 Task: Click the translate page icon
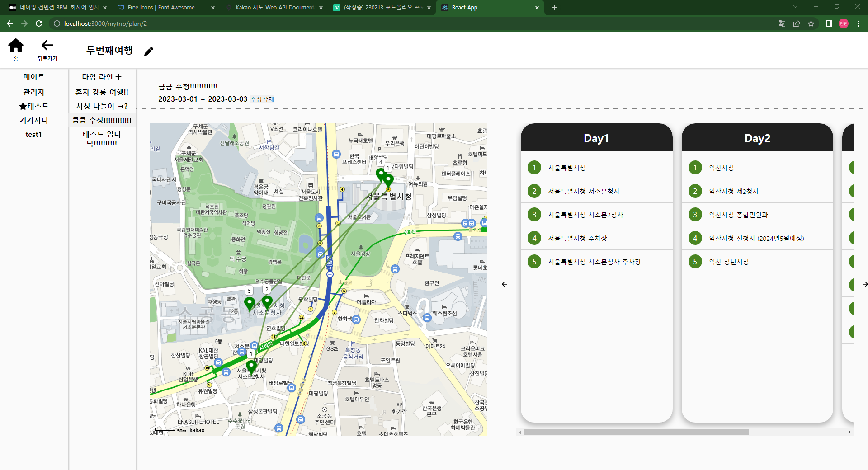coord(782,23)
